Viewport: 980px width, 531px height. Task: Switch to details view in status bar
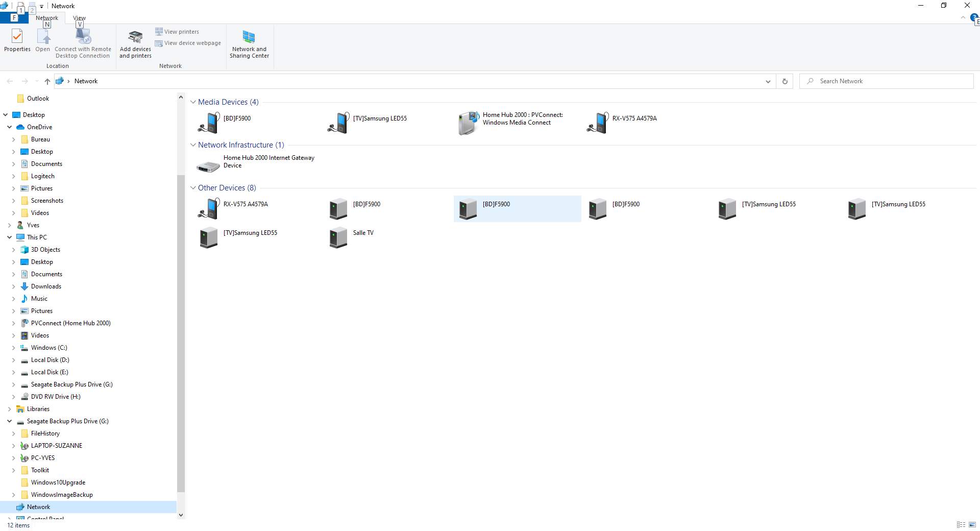click(x=961, y=524)
